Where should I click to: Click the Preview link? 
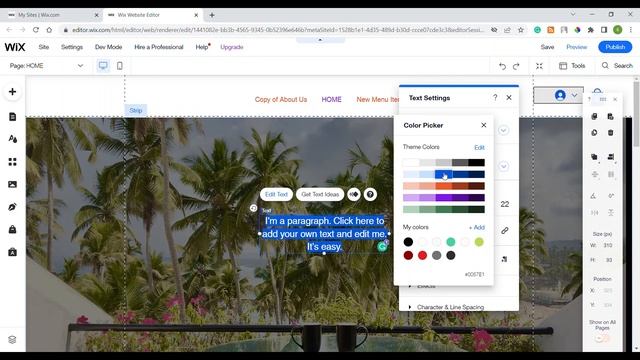coord(576,47)
